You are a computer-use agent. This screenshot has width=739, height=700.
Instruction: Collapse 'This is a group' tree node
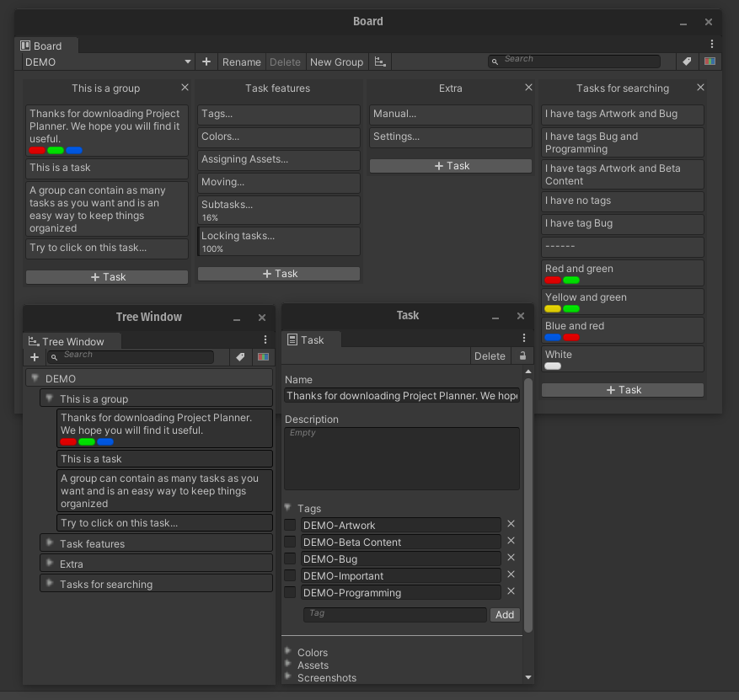[49, 398]
